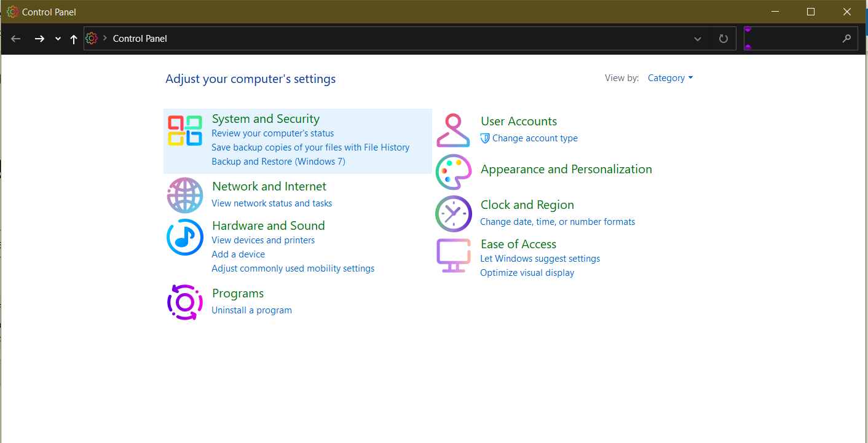Screen dimensions: 868x443
Task: Click Appearance and Personalization heading
Action: [566, 170]
